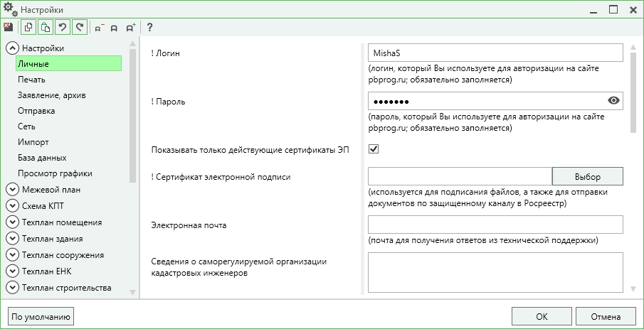The width and height of the screenshot is (644, 329).
Task: Click the gears icon in the title bar
Action: 11,9
